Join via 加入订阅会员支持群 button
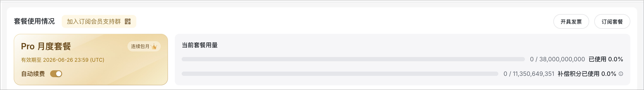This screenshot has height=90, width=644. click(99, 21)
